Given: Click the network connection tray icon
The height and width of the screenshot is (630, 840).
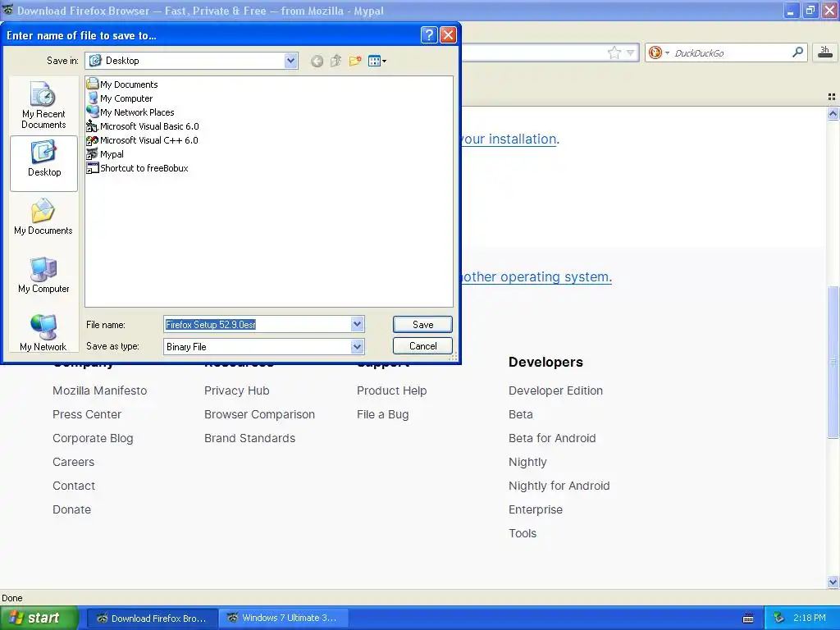Looking at the screenshot, I should coord(779,619).
